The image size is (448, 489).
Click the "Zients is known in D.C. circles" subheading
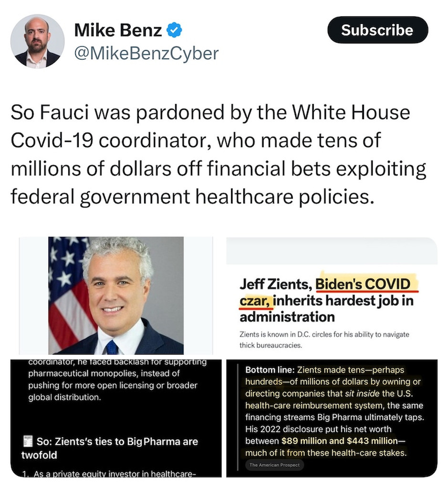pyautogui.click(x=324, y=339)
